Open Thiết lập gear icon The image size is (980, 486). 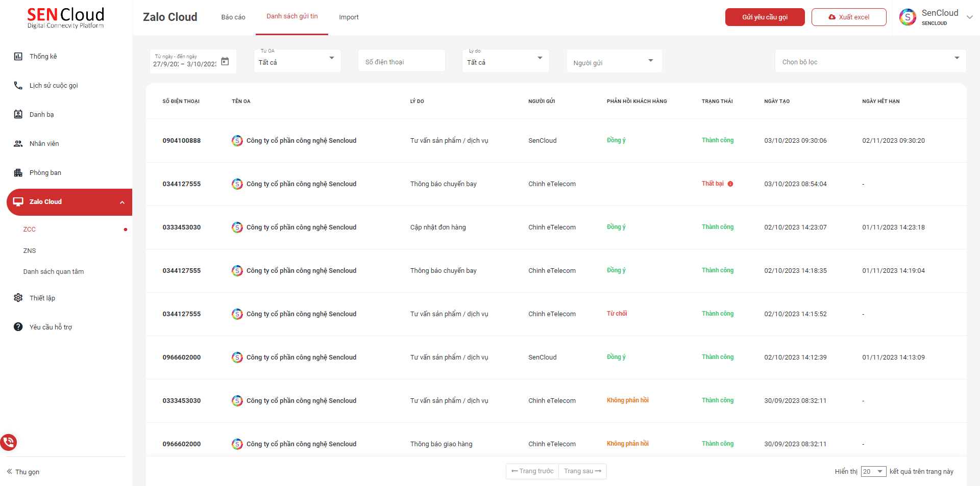click(18, 298)
